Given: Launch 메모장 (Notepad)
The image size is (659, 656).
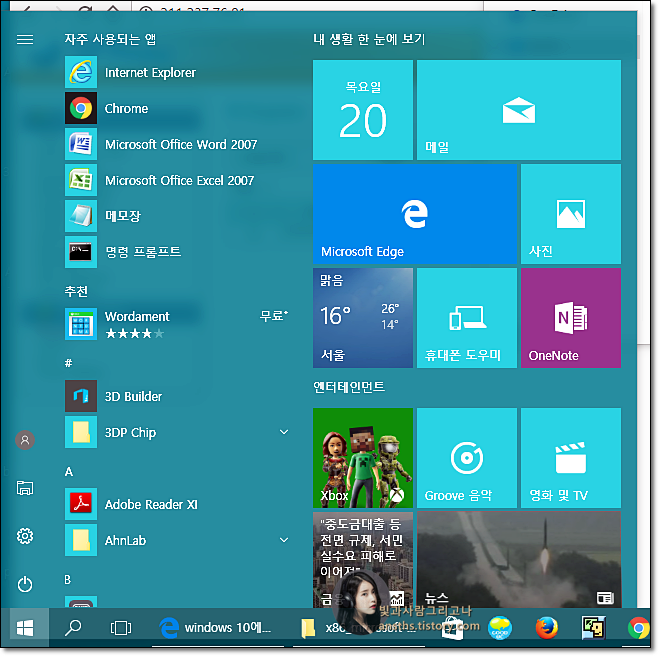Looking at the screenshot, I should 177,216.
